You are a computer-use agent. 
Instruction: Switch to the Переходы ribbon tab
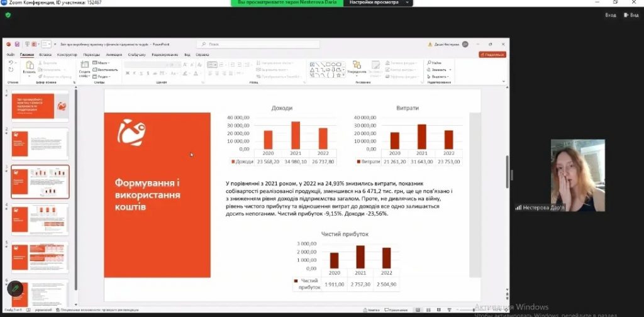(x=91, y=55)
